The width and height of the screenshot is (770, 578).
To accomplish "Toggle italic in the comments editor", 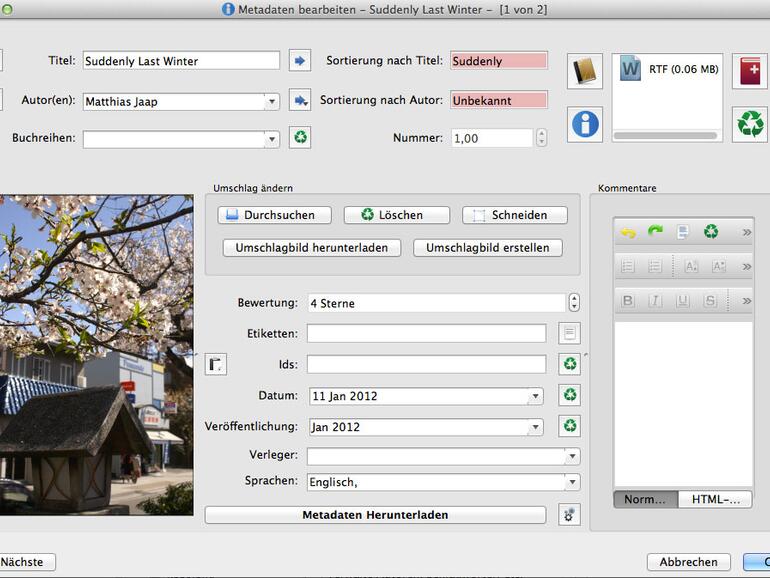I will tap(655, 300).
